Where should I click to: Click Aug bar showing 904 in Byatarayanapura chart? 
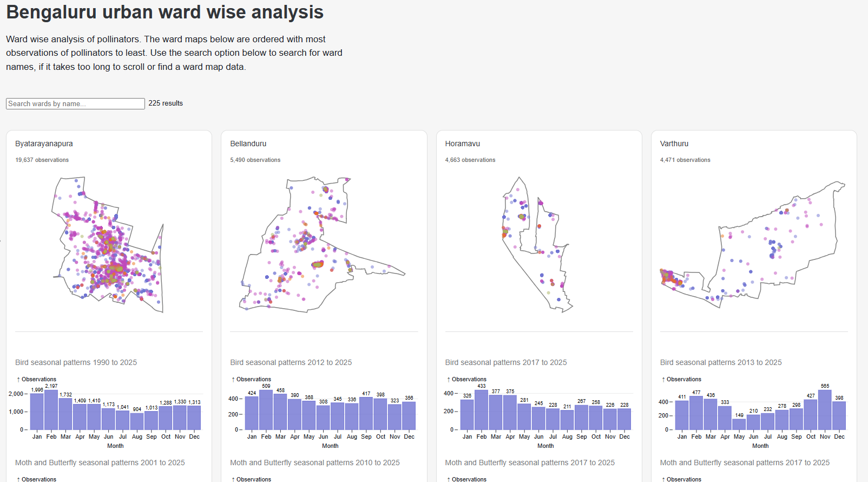pos(137,422)
